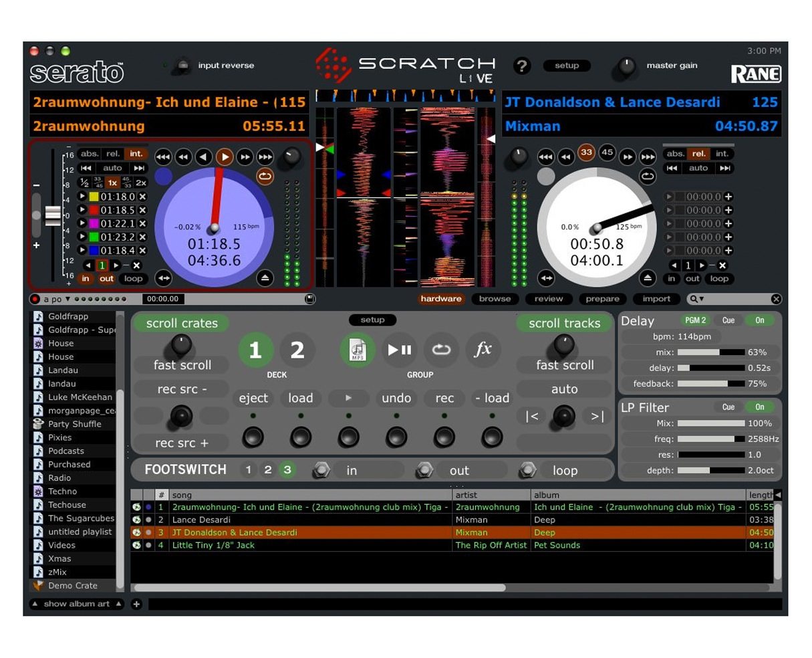Toggle the Delay effect Cue button
Screen dimensions: 812x658
pyautogui.click(x=728, y=320)
